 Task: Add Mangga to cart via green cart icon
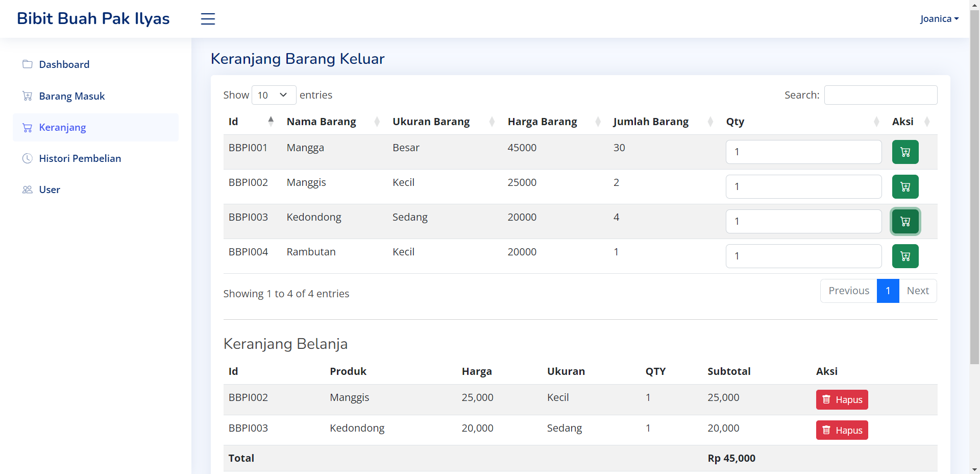[905, 152]
